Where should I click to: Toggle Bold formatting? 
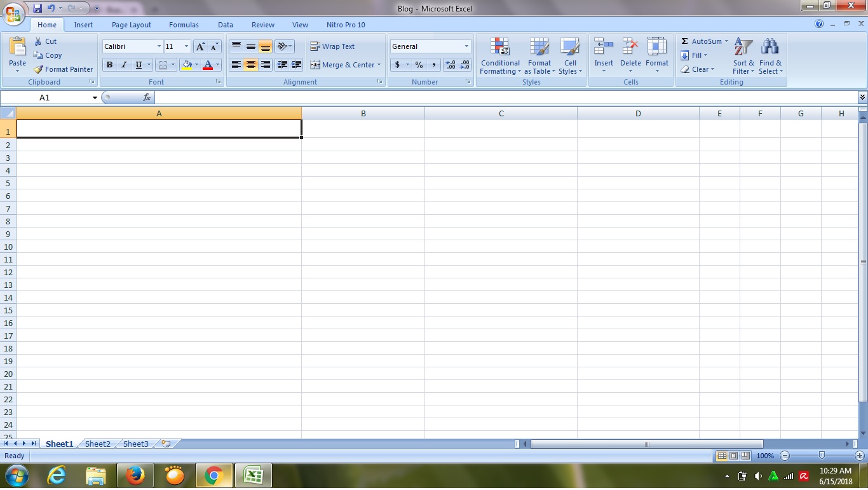[x=109, y=65]
